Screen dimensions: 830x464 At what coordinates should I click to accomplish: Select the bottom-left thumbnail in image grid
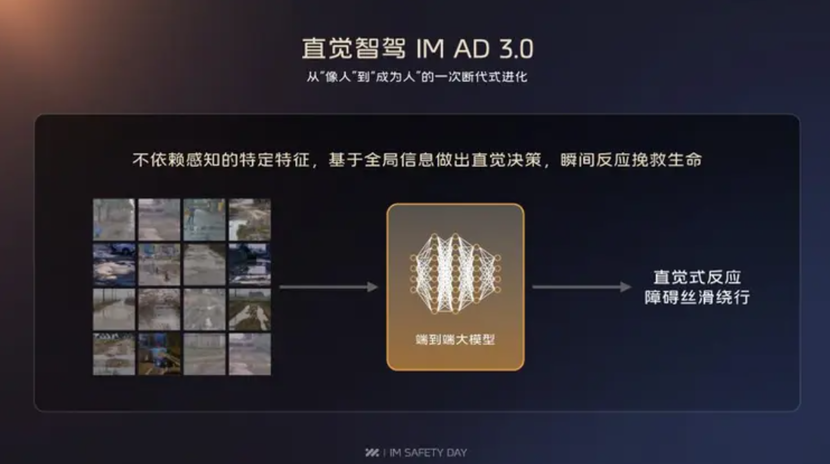[x=114, y=354]
